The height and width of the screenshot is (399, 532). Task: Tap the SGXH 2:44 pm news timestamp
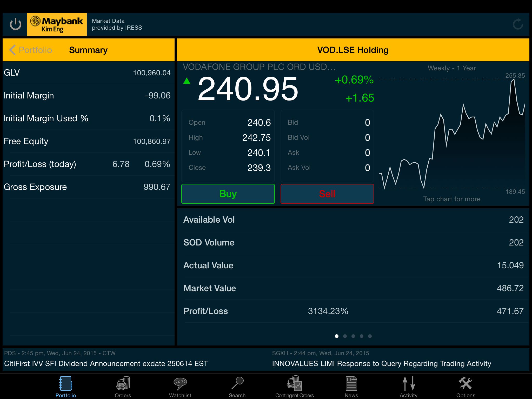point(321,353)
